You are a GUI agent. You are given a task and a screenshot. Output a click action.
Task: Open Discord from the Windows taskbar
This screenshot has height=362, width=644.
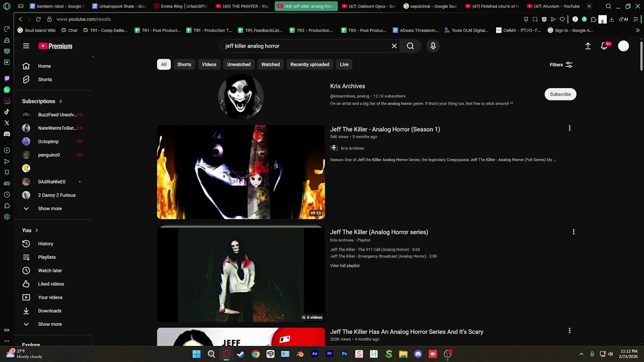click(418, 354)
